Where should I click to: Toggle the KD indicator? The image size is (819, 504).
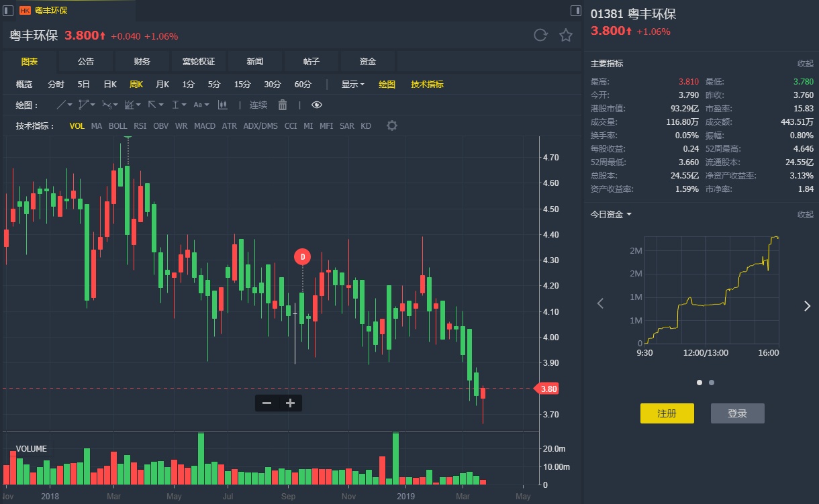[366, 125]
